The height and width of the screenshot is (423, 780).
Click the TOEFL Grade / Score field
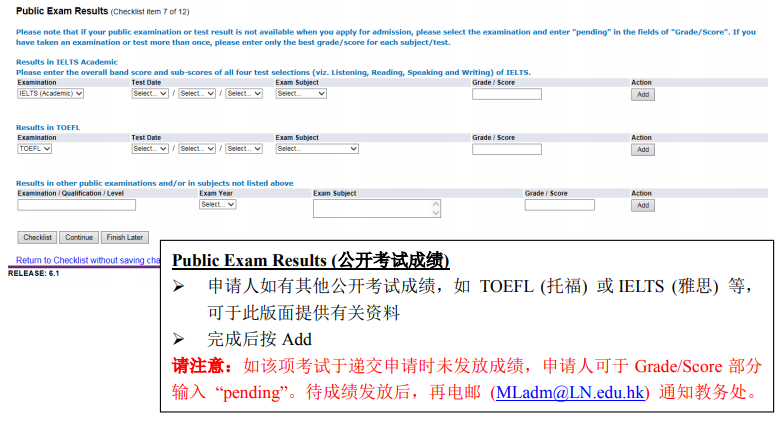pos(506,149)
